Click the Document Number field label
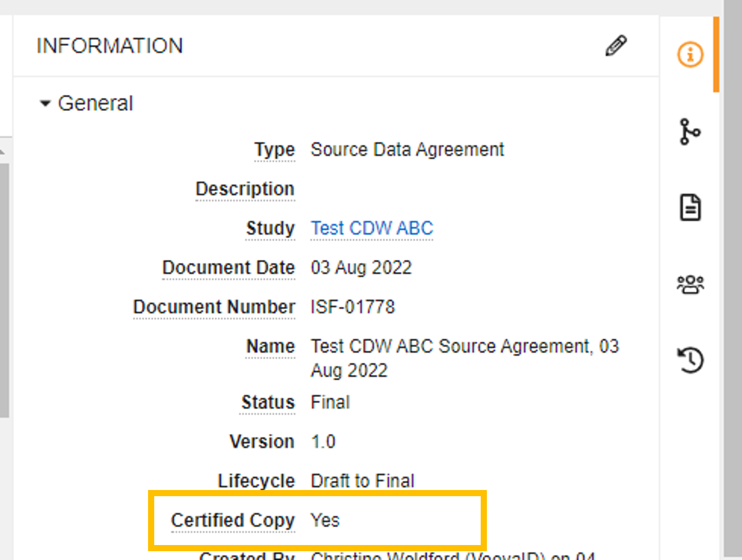Screen dimensions: 742x560 click(x=214, y=307)
